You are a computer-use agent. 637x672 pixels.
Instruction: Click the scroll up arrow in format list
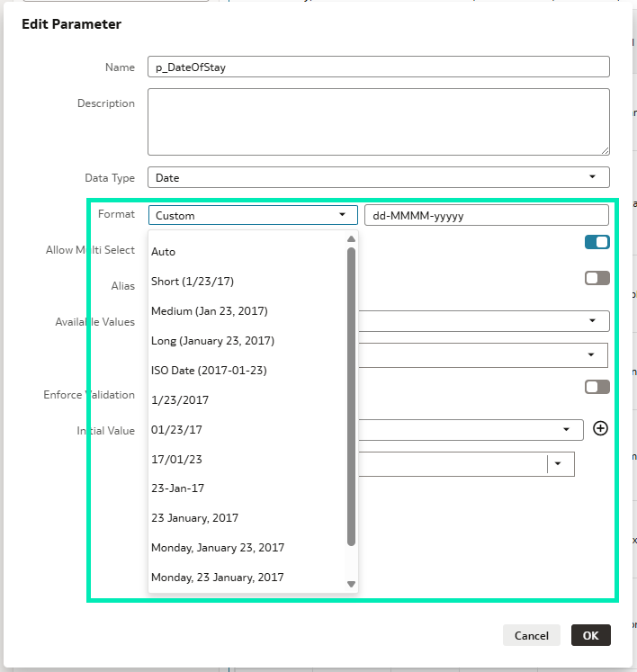click(x=351, y=239)
